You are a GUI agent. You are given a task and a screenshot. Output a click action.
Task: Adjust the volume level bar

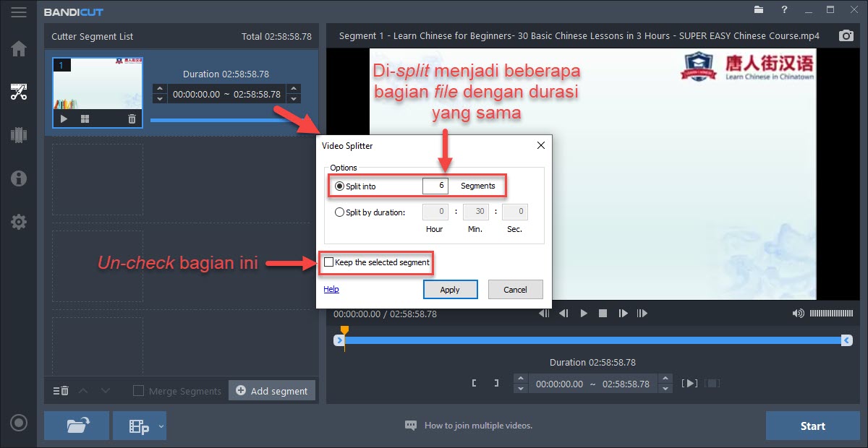[831, 313]
